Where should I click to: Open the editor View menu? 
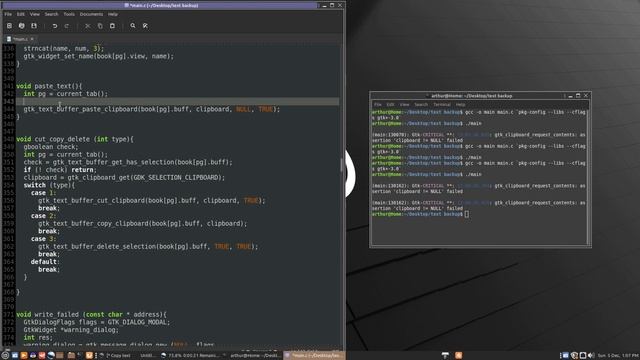(x=35, y=14)
